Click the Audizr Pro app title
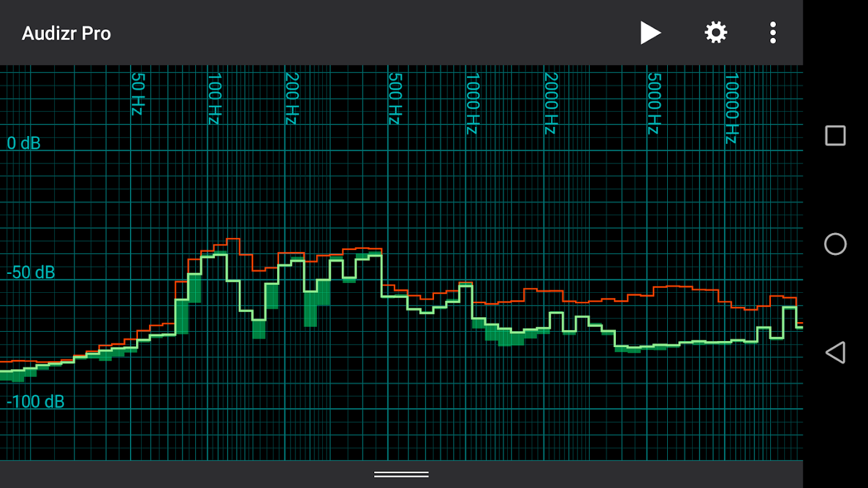This screenshot has height=488, width=868. coord(67,33)
